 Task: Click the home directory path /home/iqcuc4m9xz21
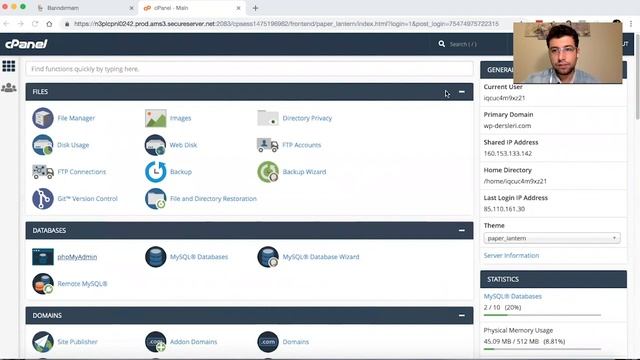pos(515,181)
